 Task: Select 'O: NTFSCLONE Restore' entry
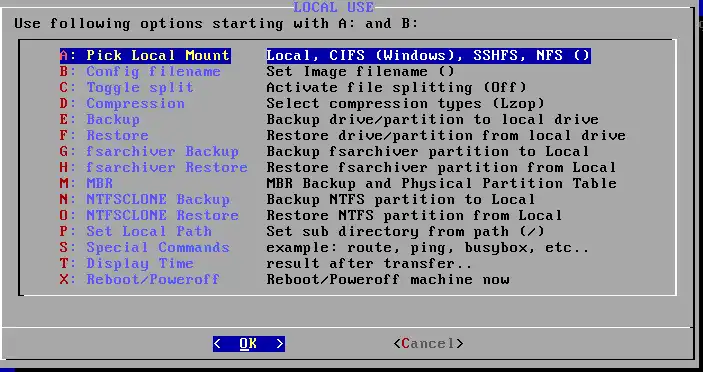tap(149, 216)
